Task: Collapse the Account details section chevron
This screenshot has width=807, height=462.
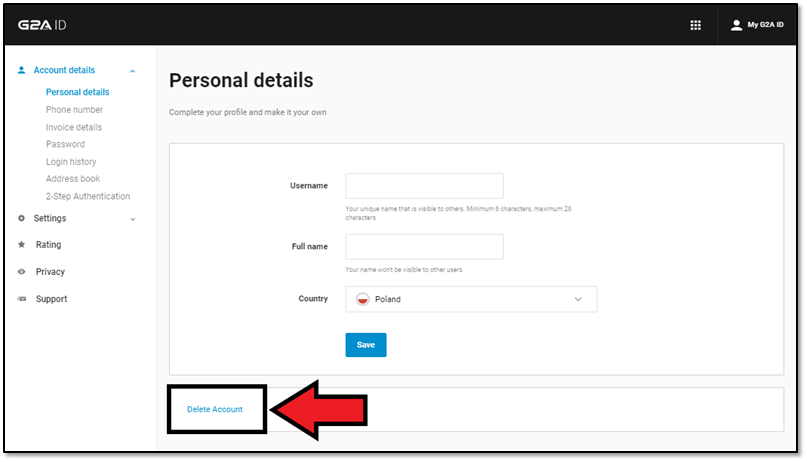Action: 133,71
